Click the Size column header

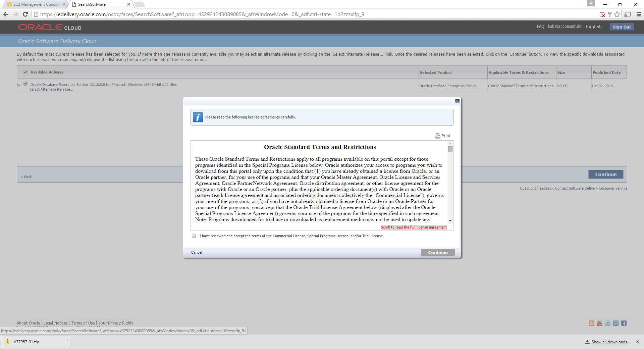[x=574, y=72]
